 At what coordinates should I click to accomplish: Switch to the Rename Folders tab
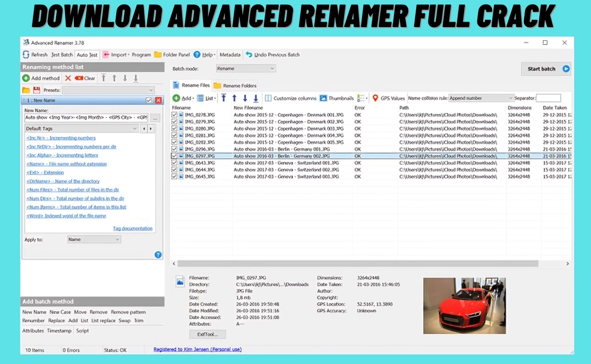tap(235, 86)
